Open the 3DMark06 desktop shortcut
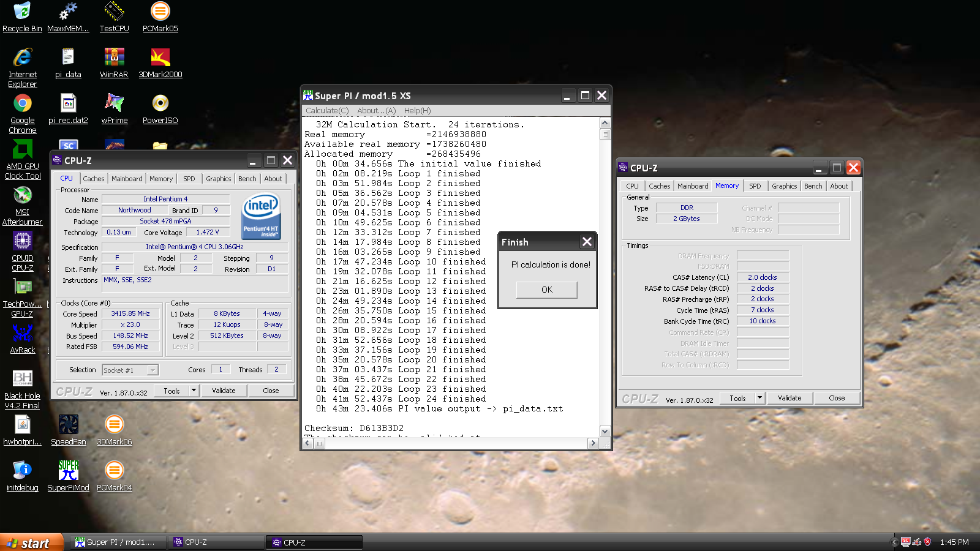The image size is (980, 551). point(114,431)
